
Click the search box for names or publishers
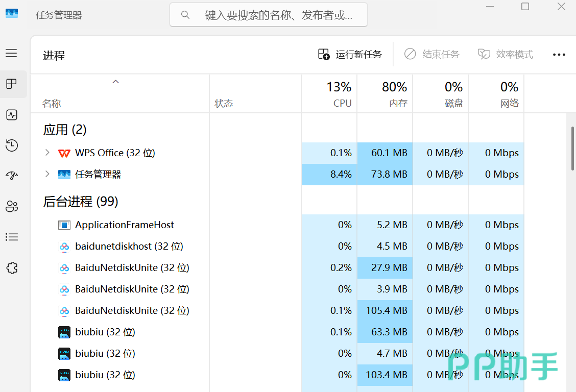point(269,15)
